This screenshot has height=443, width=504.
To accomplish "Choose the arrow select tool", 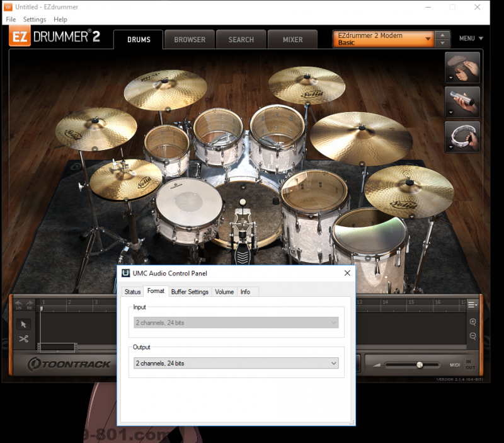I will (23, 324).
